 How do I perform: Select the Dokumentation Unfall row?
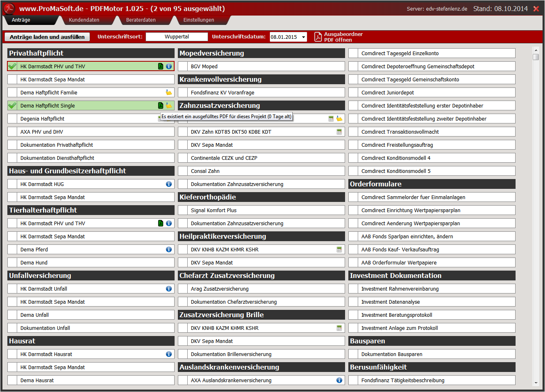[91, 328]
